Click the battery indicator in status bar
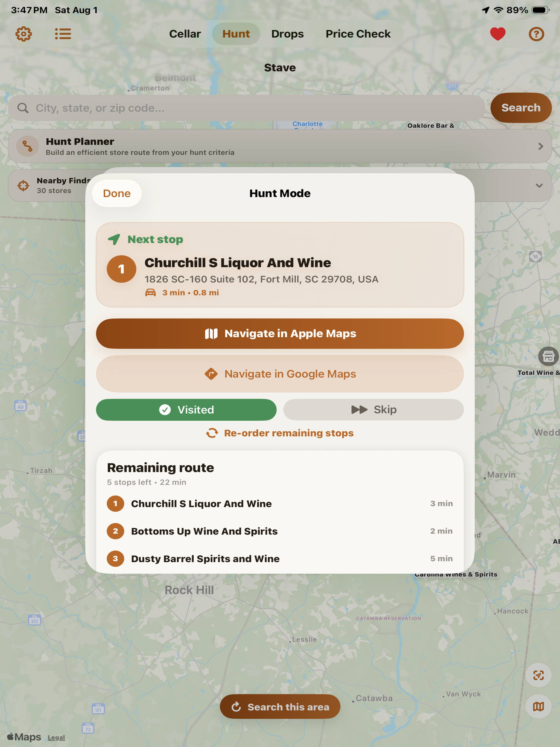 [x=540, y=10]
